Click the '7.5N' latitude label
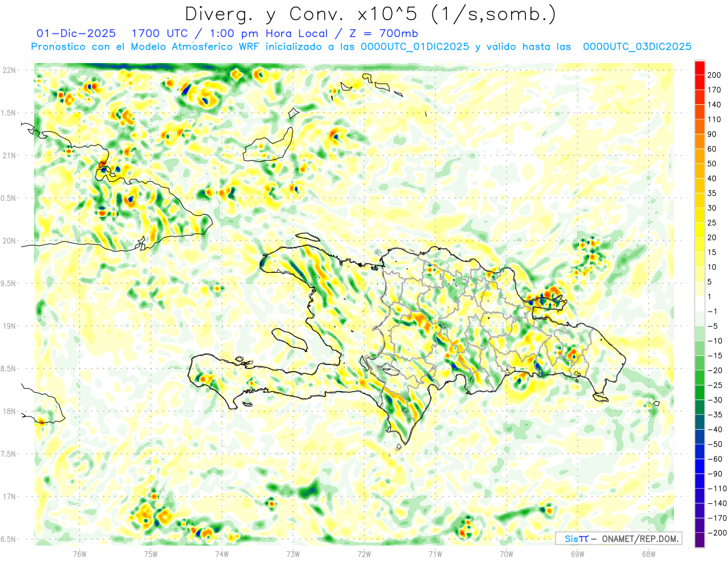 (x=9, y=453)
